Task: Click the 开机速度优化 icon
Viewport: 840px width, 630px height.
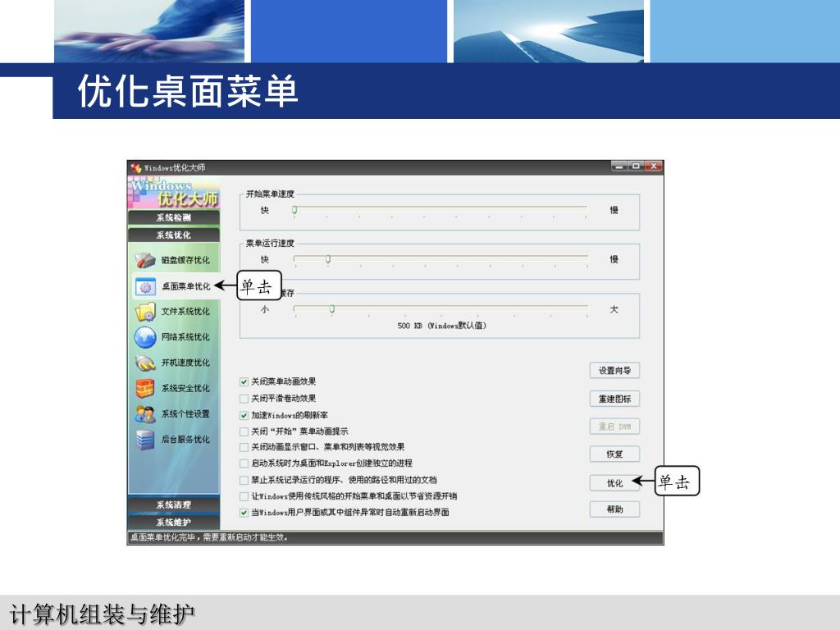Action: click(x=145, y=363)
